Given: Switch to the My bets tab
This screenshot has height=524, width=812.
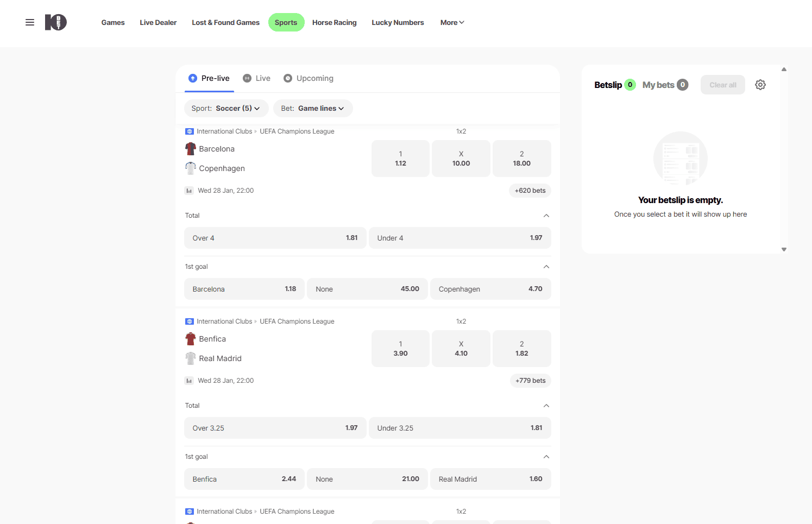Looking at the screenshot, I should coord(665,85).
